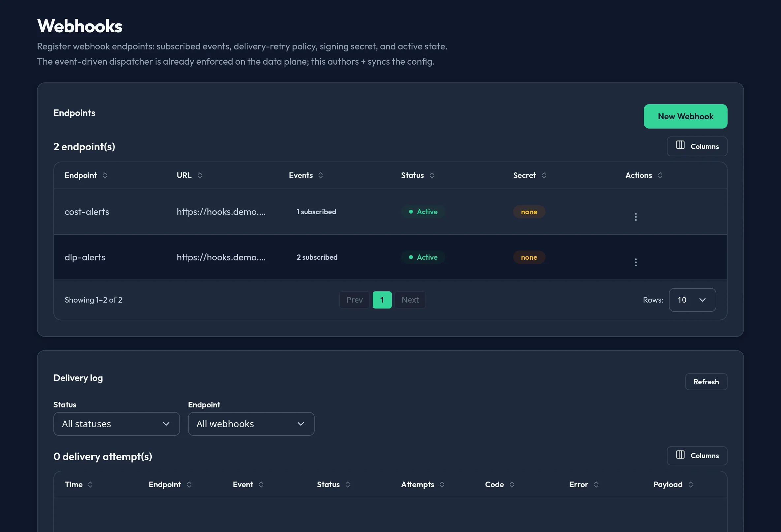The image size is (781, 532).
Task: Sort Delivery log by Attempts column
Action: click(x=422, y=484)
